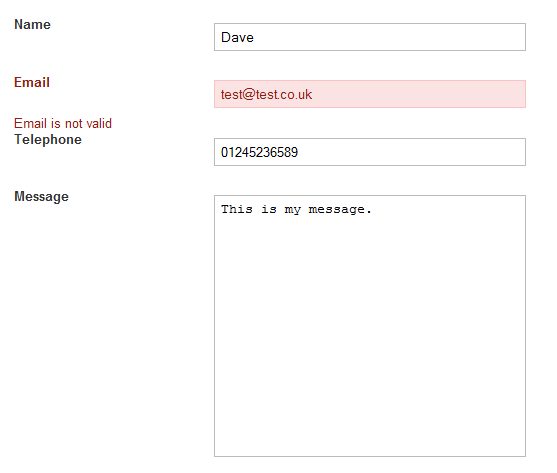
Task: Place cursor on the text Dave
Action: point(237,37)
